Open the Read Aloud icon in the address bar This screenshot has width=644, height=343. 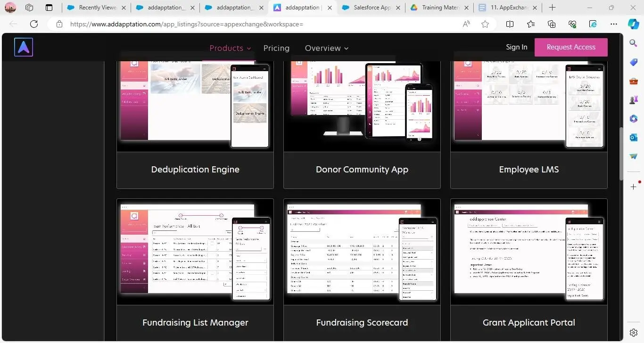click(x=466, y=24)
